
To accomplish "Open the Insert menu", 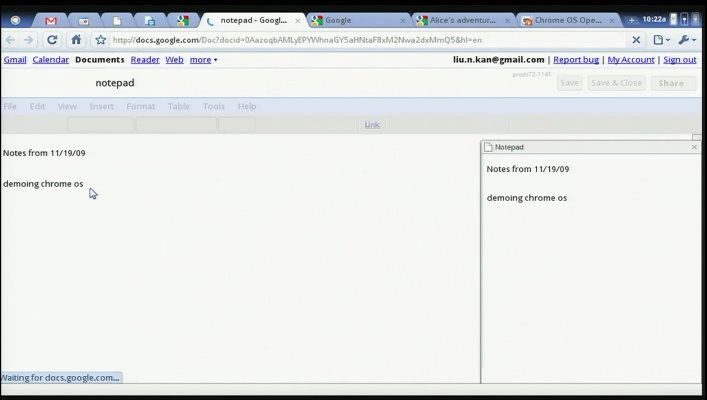I will [x=101, y=106].
